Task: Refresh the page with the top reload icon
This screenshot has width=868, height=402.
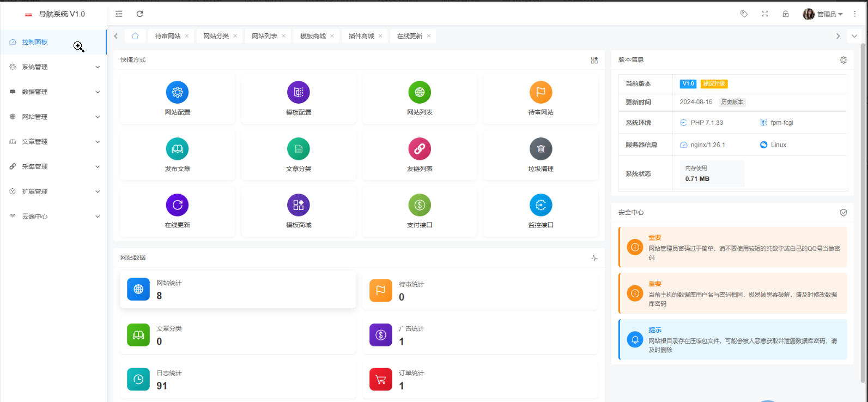Action: (139, 14)
